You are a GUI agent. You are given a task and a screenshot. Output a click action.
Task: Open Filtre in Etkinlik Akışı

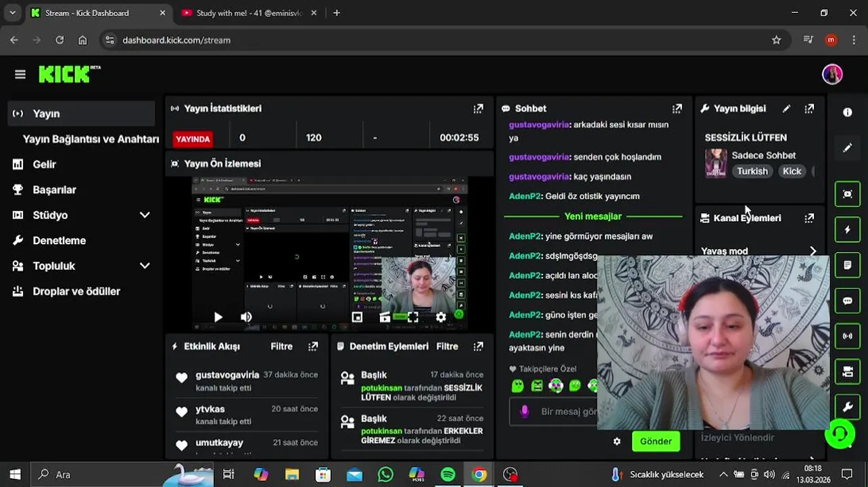[281, 346]
